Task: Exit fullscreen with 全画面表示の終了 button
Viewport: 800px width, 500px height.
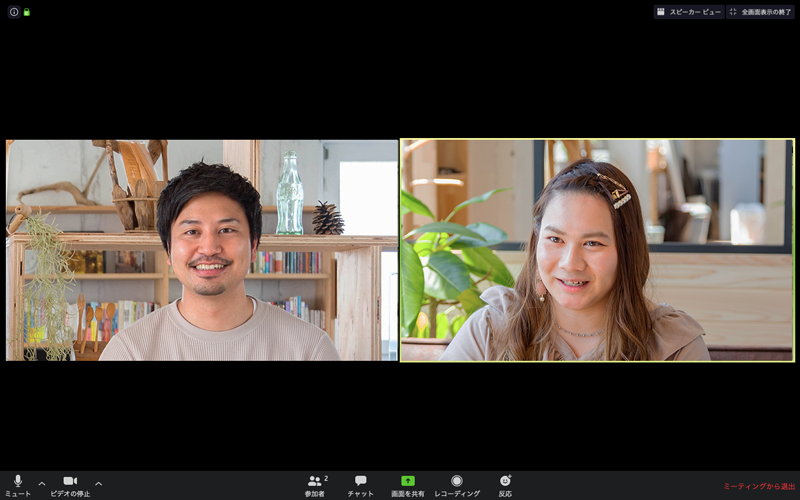Action: coord(760,12)
